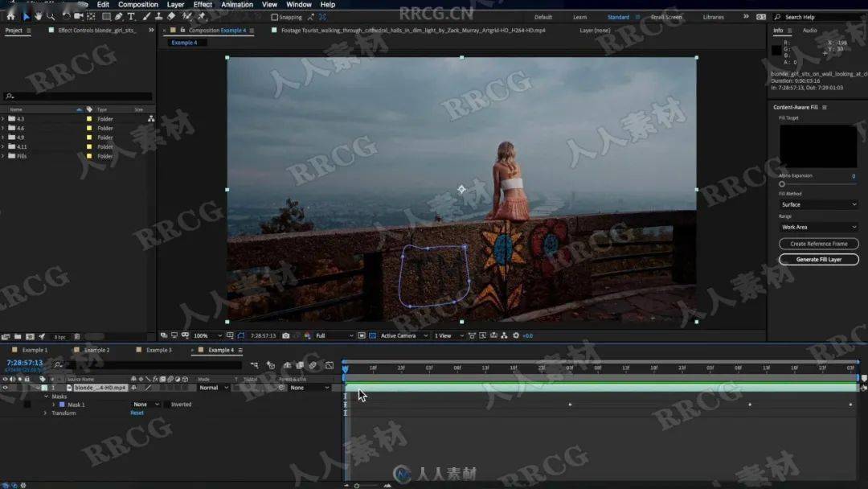
Task: Click the Search Help field
Action: (820, 17)
